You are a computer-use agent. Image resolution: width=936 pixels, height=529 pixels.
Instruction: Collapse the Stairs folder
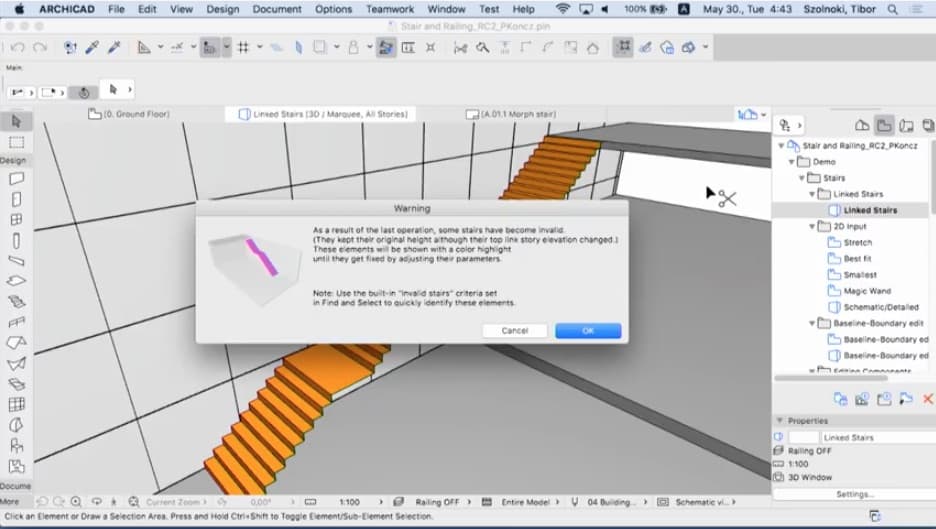802,178
